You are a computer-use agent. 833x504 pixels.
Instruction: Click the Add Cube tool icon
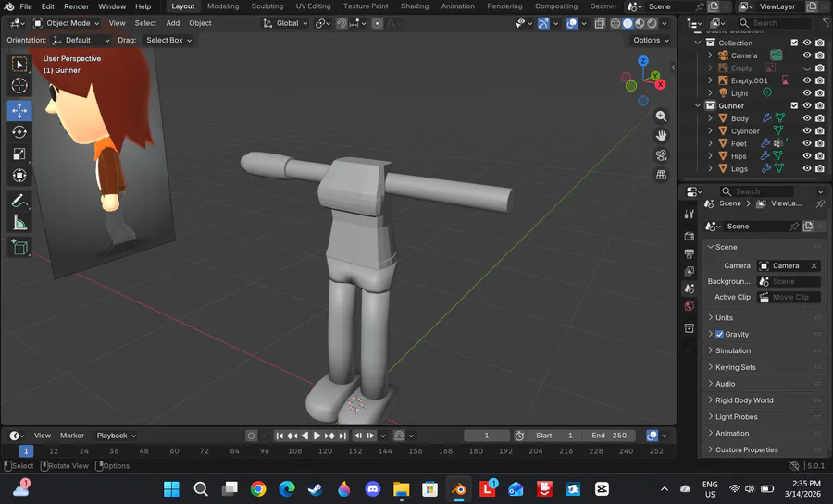pyautogui.click(x=19, y=247)
